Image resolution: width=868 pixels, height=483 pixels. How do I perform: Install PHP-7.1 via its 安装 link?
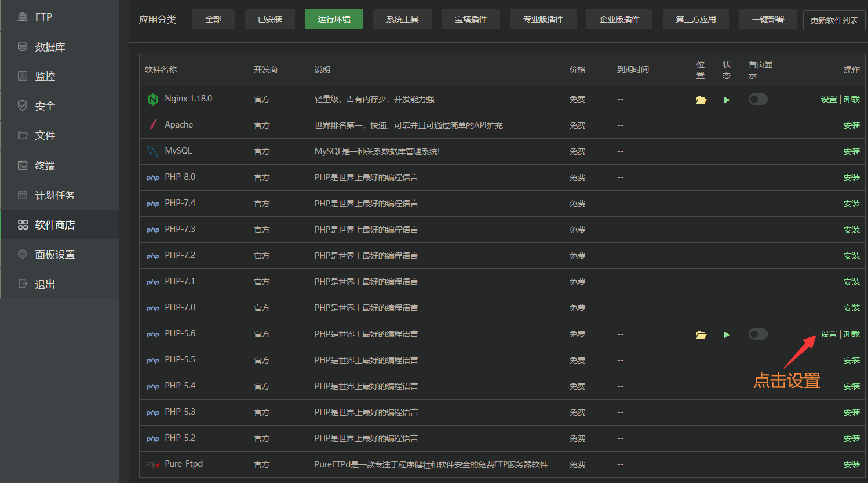pos(852,282)
